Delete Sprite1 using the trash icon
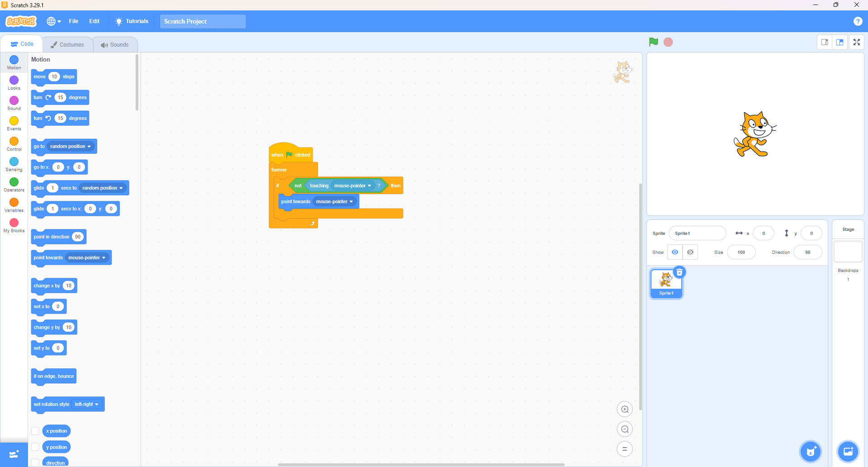This screenshot has height=467, width=868. 679,272
